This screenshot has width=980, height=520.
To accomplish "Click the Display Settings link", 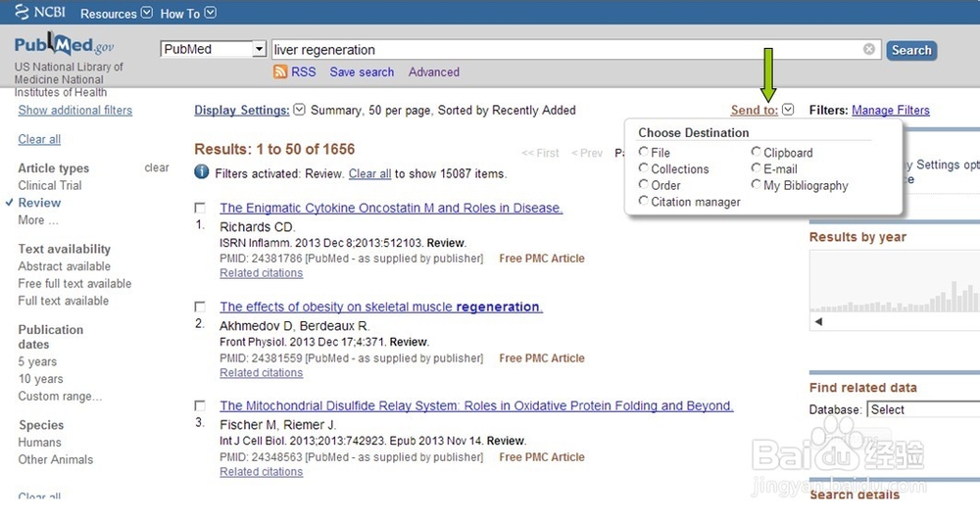I will point(242,110).
